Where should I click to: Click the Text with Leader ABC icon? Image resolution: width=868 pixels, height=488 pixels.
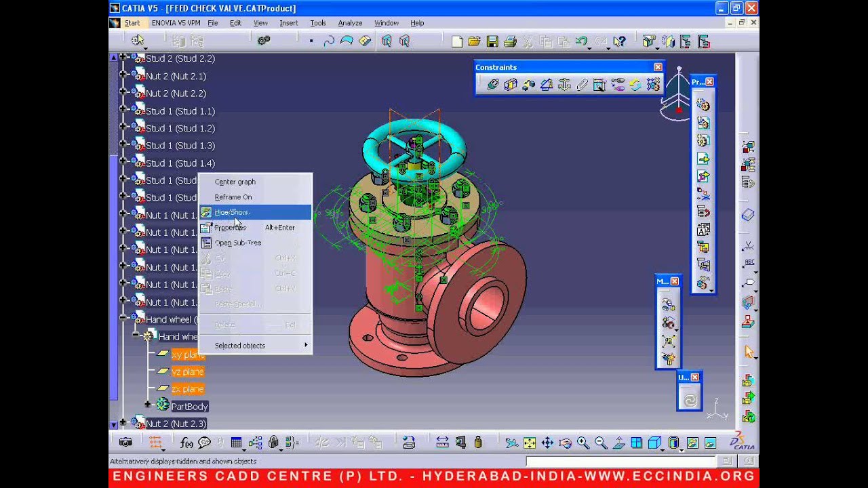click(749, 264)
